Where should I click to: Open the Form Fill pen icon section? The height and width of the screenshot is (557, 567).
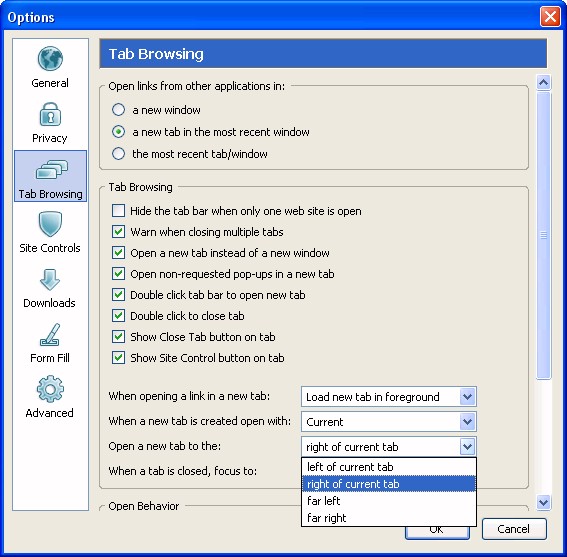(50, 335)
